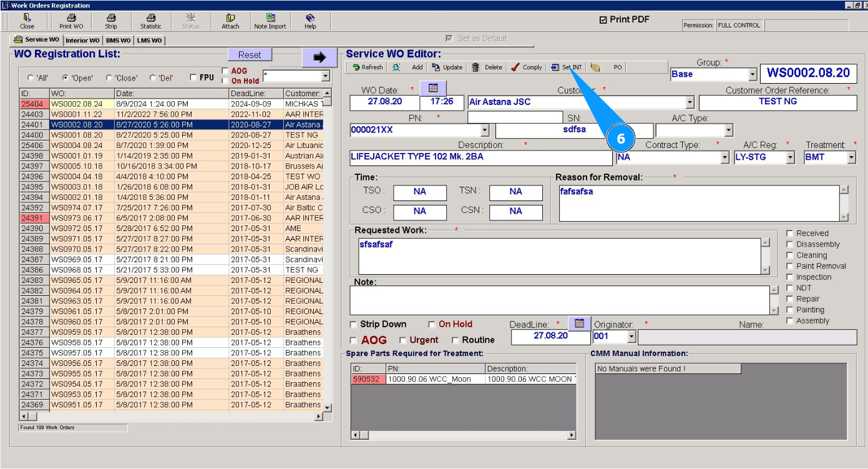
Task: Enable the Print PDF checkbox
Action: [603, 20]
